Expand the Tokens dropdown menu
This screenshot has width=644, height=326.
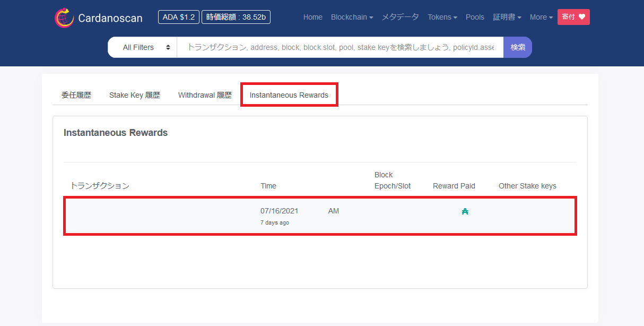tap(442, 17)
